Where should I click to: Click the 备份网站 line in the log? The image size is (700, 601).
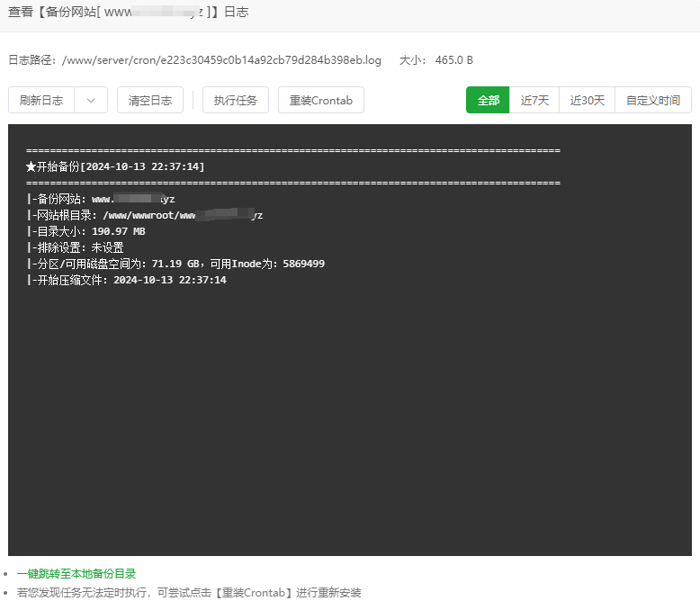101,199
